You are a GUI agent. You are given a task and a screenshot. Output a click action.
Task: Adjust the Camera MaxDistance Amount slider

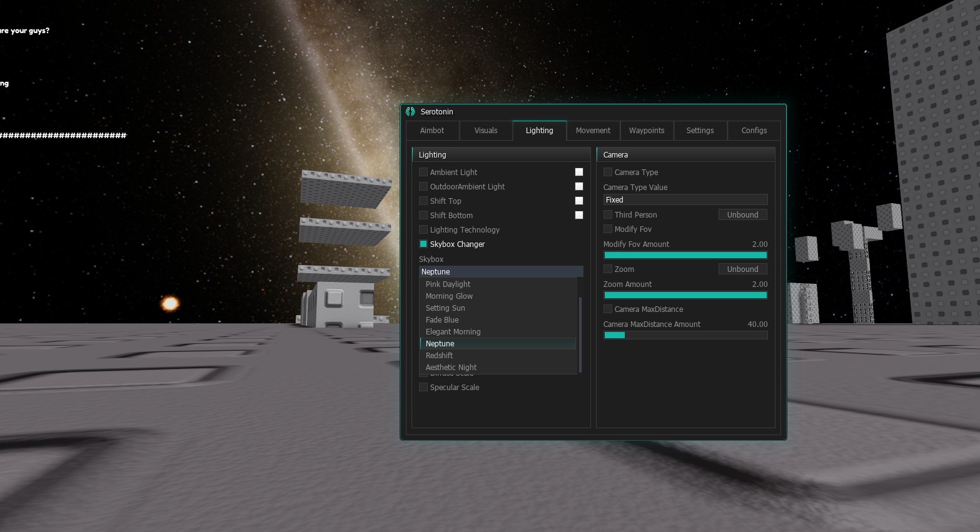point(685,335)
